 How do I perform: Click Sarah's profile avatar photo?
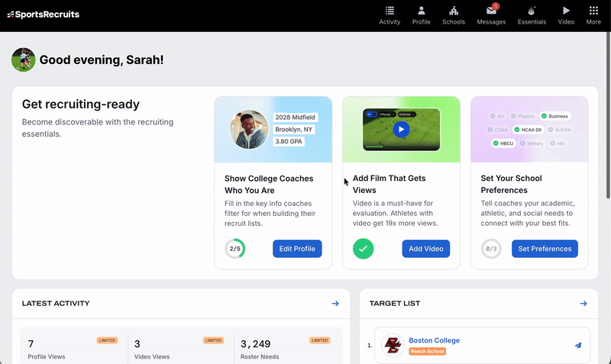coord(24,60)
